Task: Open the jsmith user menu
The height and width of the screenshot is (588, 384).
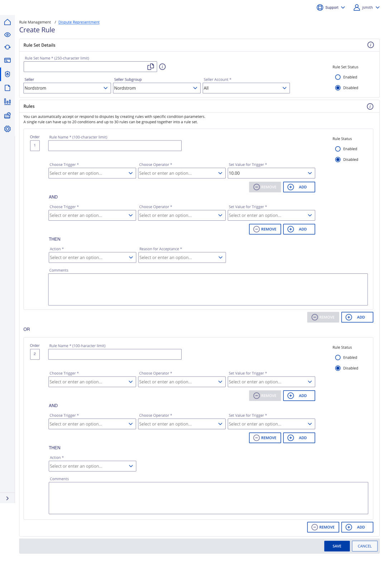Action: tap(366, 8)
